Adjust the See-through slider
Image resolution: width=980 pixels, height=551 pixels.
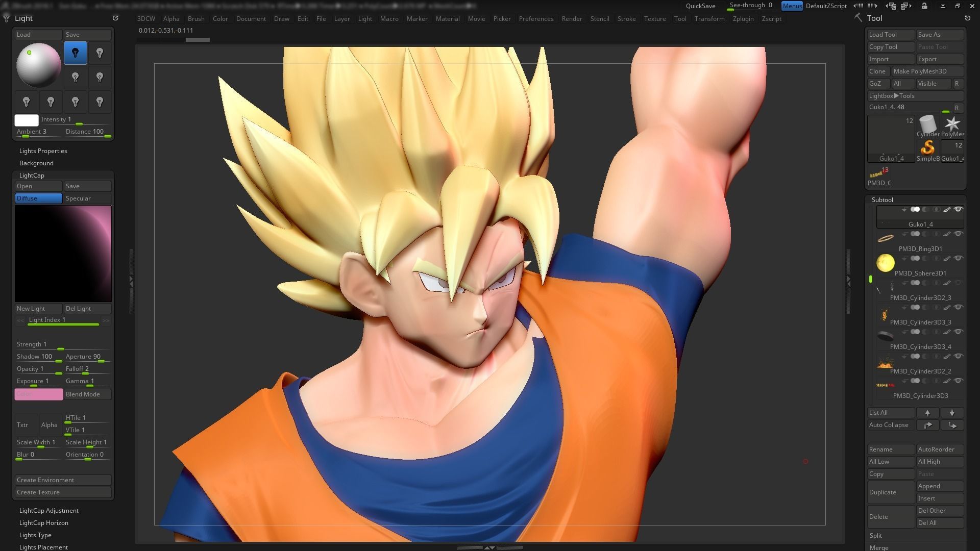click(x=752, y=6)
